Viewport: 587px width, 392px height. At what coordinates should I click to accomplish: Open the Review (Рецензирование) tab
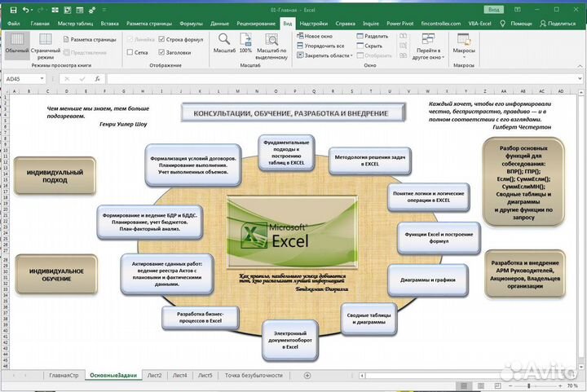pos(256,23)
